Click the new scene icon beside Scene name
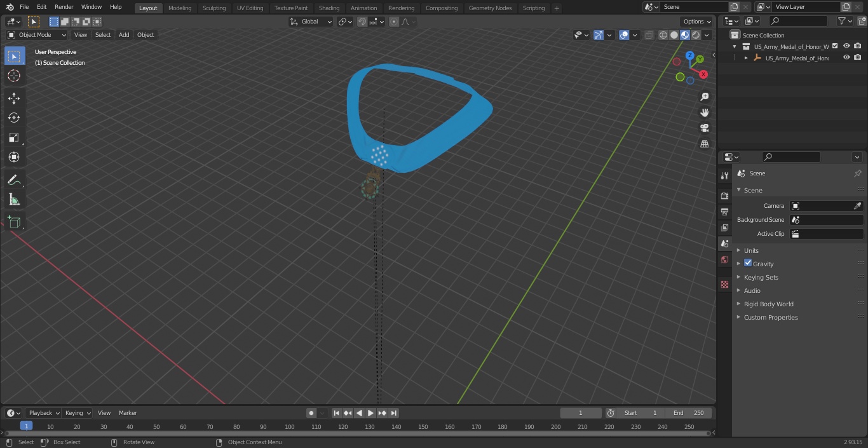The image size is (868, 448). coord(734,7)
